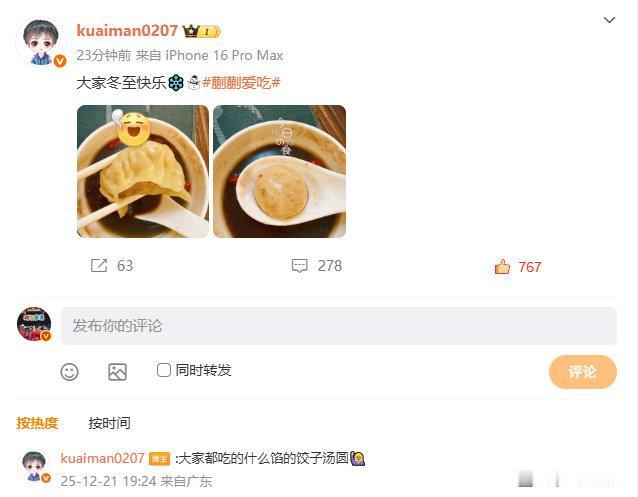Click the commenter avatar beside reply
Screen dimensions: 638x497
pyautogui.click(x=34, y=466)
